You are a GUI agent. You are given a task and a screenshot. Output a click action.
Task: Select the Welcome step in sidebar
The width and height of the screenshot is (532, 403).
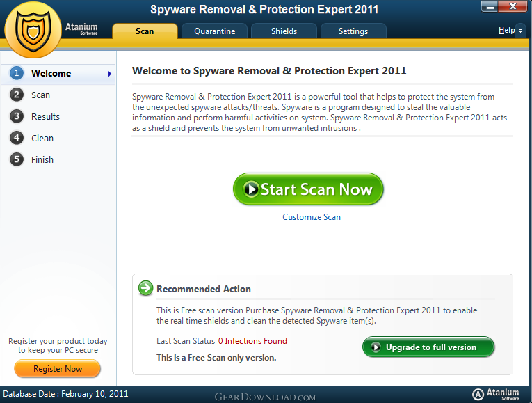tap(58, 73)
